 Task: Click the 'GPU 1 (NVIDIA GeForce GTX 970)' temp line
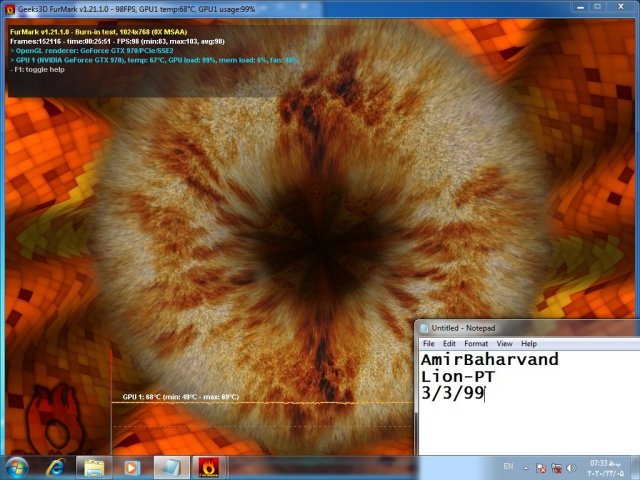[x=154, y=60]
